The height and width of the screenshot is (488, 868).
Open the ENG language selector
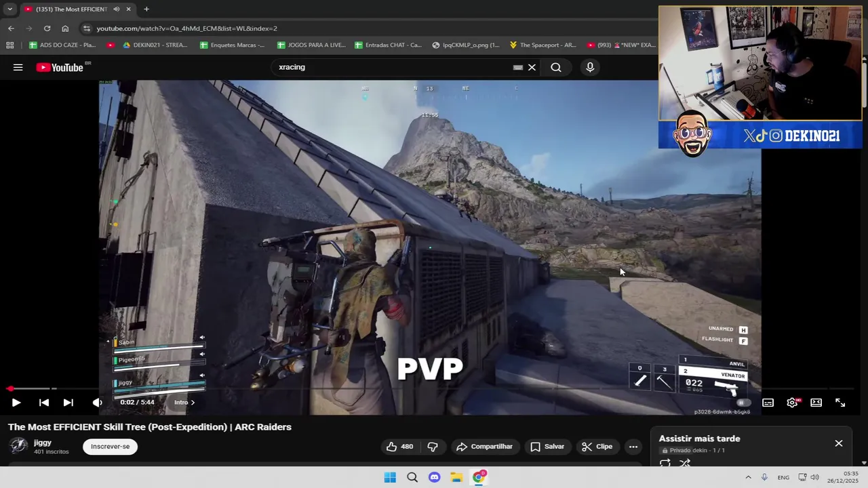pos(783,477)
